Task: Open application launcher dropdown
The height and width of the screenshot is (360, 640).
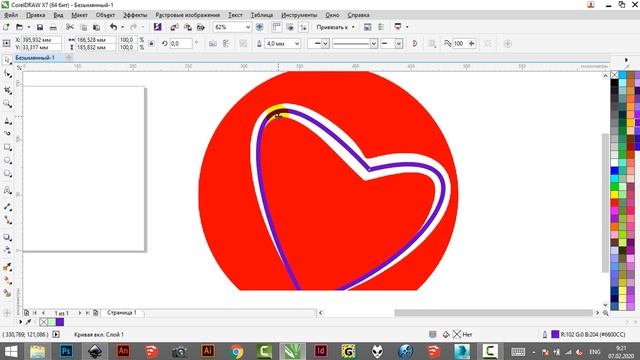Action: (407, 27)
